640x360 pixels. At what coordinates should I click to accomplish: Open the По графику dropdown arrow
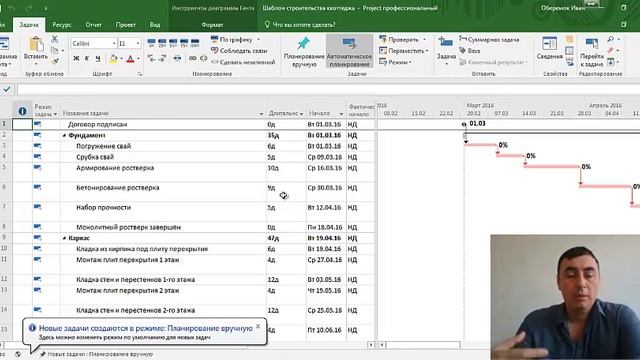coord(258,40)
